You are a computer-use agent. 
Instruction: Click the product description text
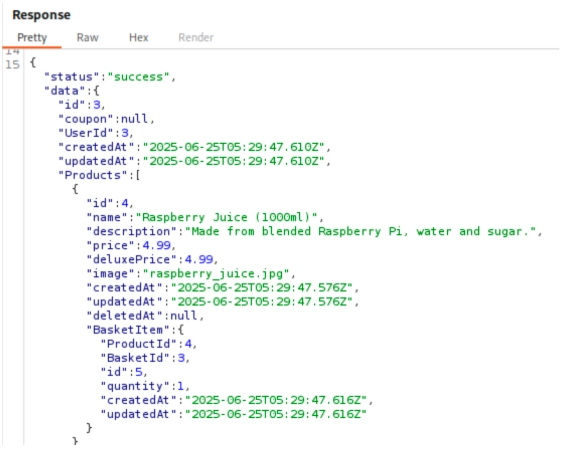tap(361, 231)
